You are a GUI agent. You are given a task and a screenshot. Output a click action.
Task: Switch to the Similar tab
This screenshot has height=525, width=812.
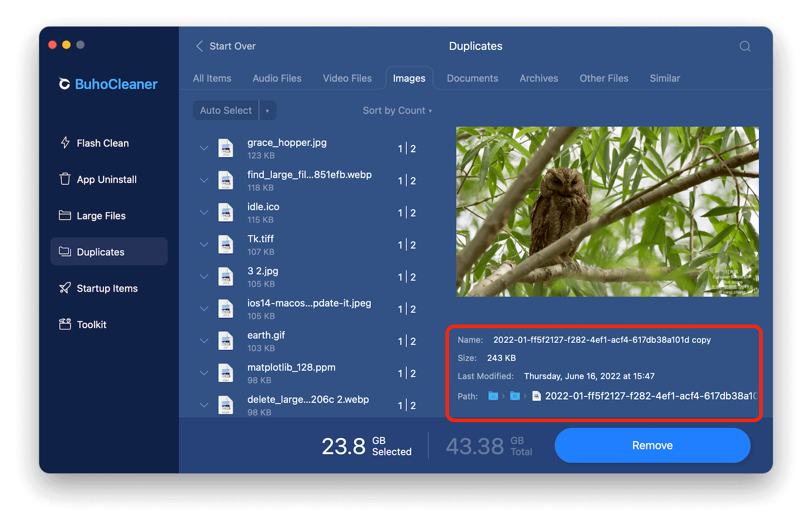[664, 78]
